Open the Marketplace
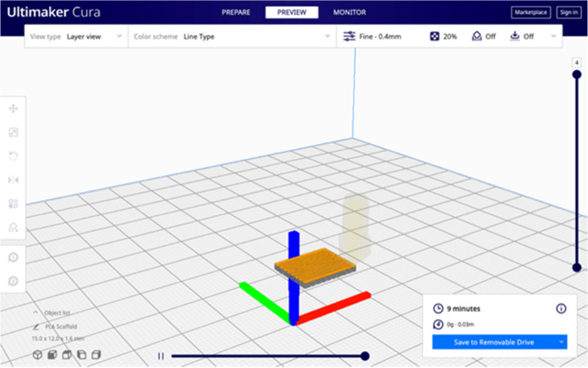Screen dimensions: 588x368 531,12
